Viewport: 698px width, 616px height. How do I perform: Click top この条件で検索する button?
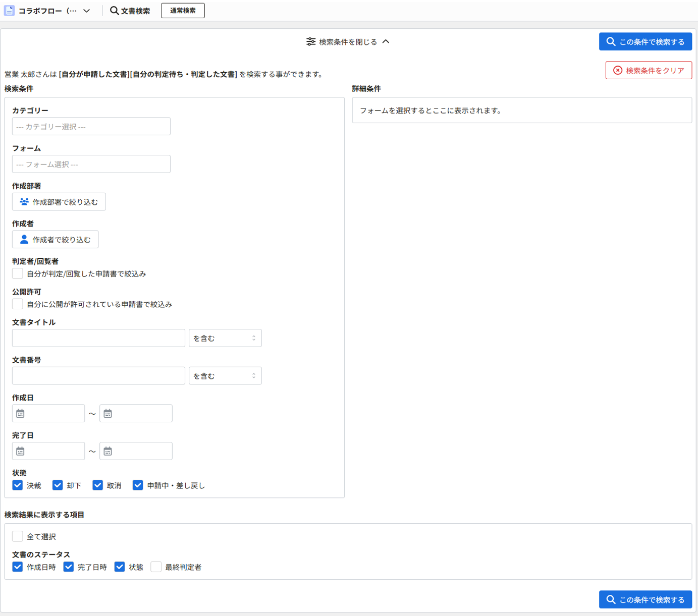click(646, 42)
